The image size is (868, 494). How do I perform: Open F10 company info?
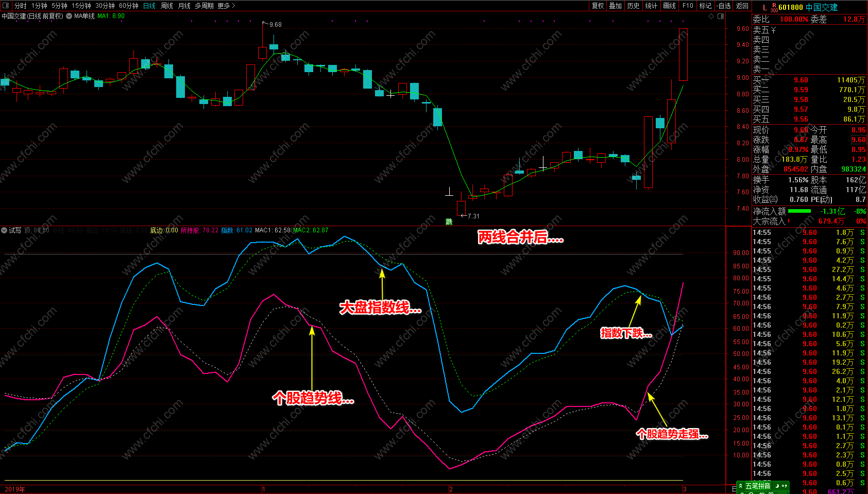[x=688, y=6]
